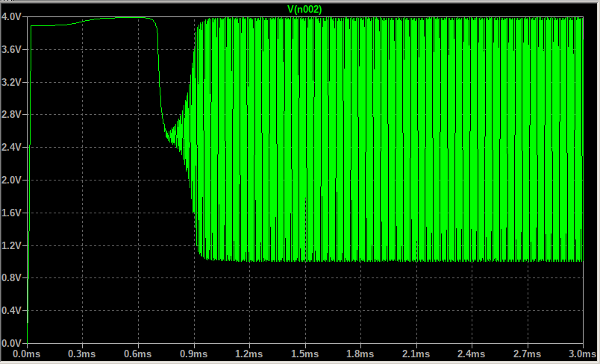This screenshot has height=364, width=600.
Task: Click the 1.2ms time axis label
Action: pos(249,354)
